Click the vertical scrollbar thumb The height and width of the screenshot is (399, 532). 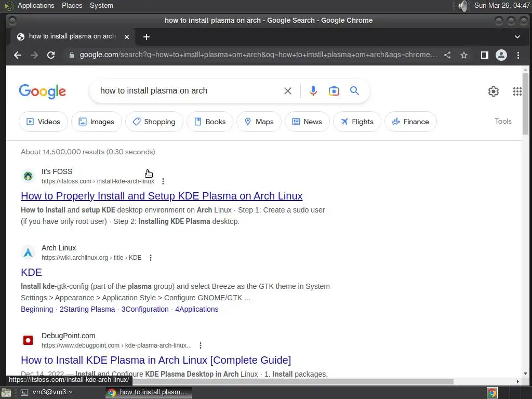coord(525,104)
